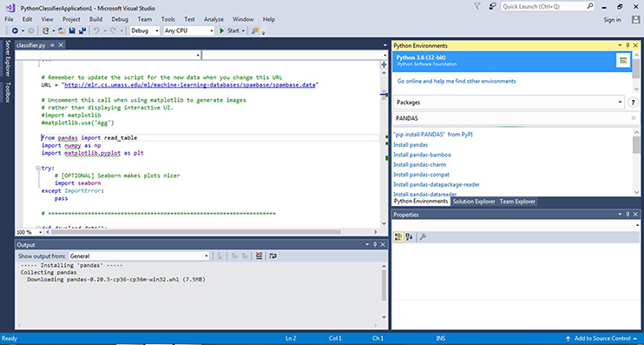Open interactive window icon for Python 3.6
Screen dimensions: 644x345
point(623,61)
